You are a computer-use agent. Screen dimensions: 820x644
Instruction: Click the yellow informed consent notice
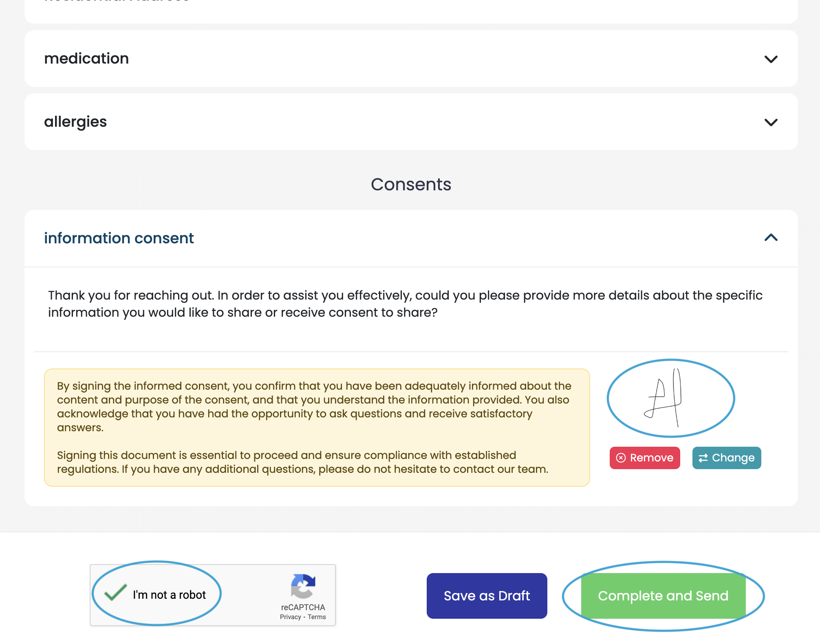317,427
